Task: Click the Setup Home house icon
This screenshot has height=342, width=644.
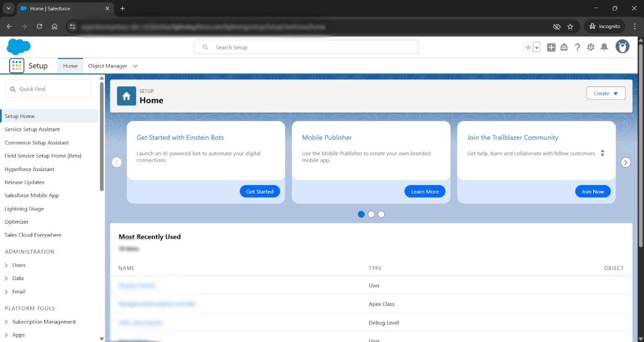Action: coord(126,96)
